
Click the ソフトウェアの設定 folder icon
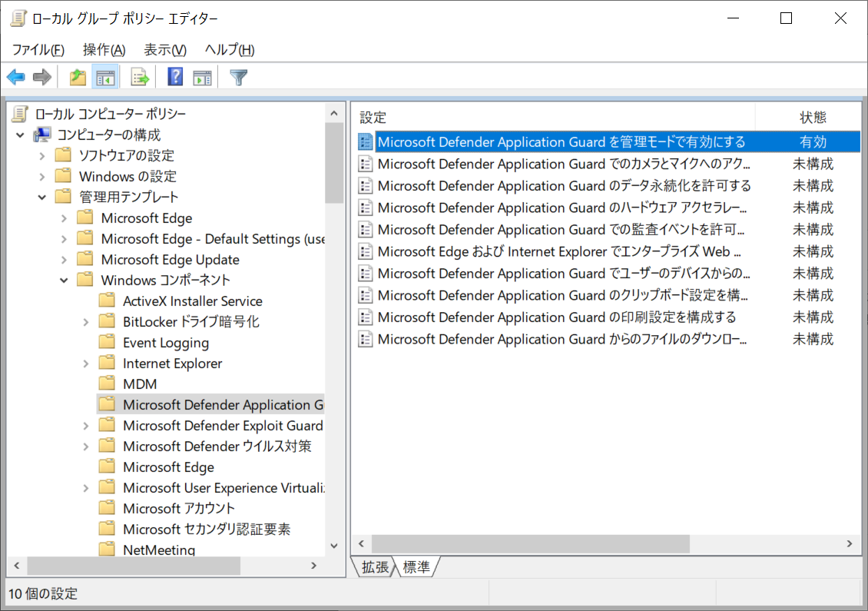pos(63,154)
